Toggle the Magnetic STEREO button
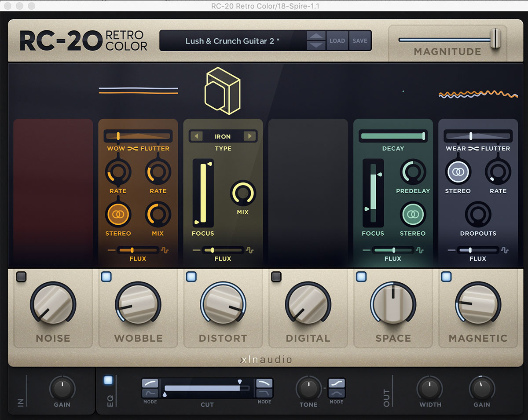 pos(458,172)
